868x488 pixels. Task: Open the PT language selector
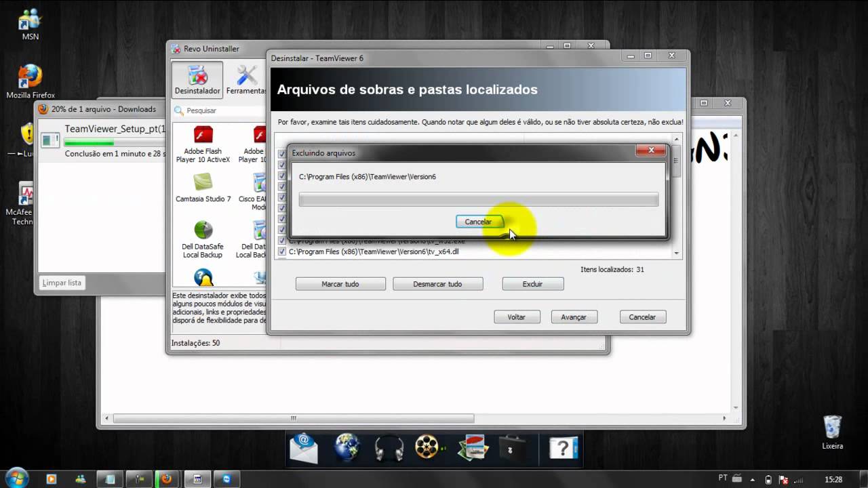(x=723, y=479)
